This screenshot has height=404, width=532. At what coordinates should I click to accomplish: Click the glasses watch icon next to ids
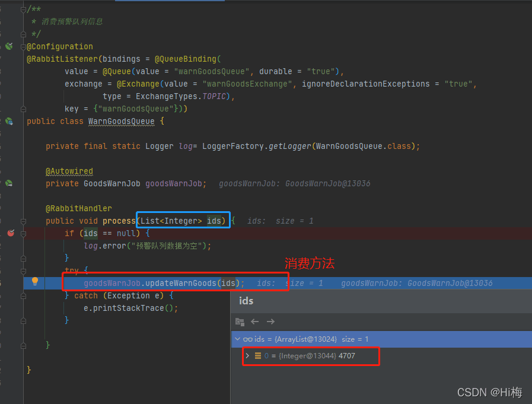point(248,339)
